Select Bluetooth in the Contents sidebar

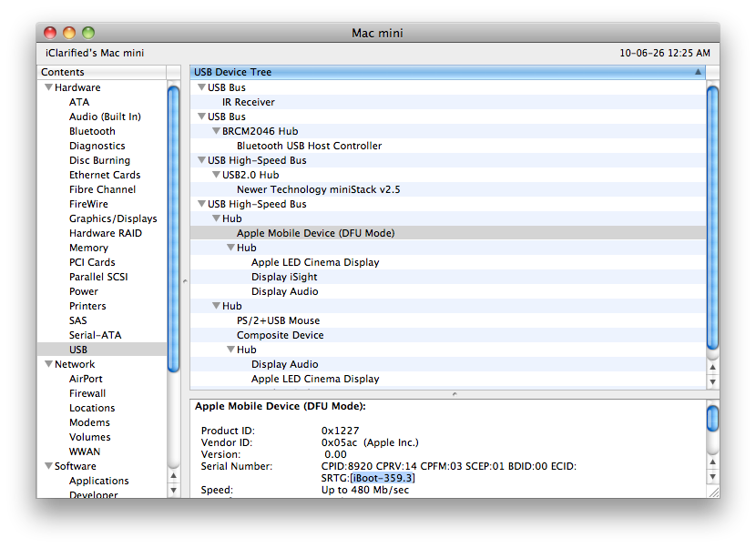[x=92, y=131]
